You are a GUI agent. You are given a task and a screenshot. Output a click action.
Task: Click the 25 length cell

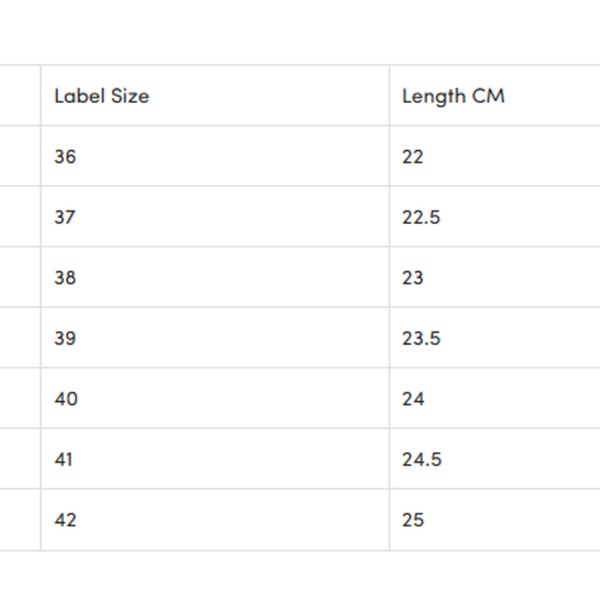(x=413, y=520)
